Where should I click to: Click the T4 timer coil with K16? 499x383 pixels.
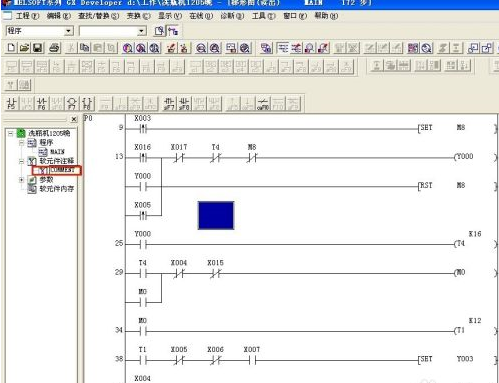[460, 244]
